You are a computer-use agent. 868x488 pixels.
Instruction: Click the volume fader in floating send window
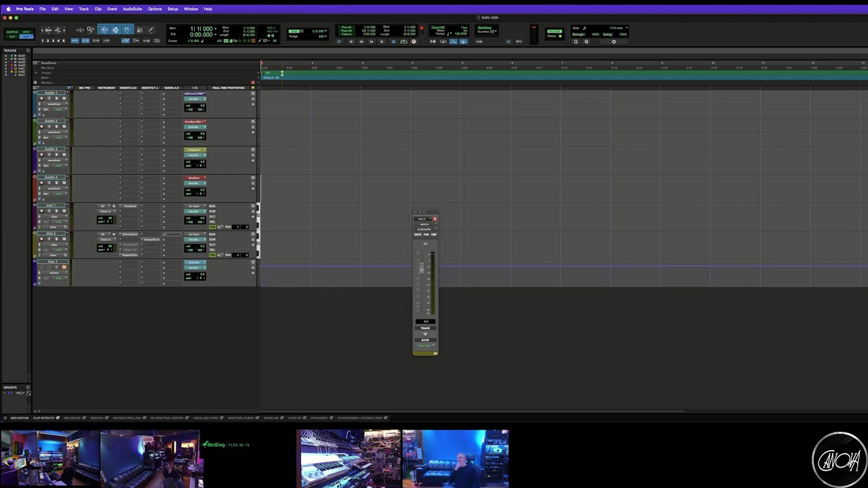point(421,269)
